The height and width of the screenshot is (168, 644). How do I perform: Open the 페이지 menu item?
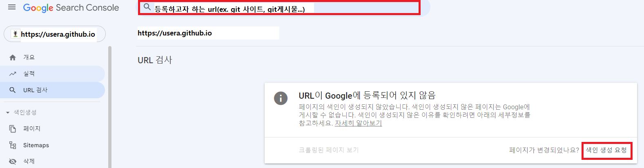[52, 129]
